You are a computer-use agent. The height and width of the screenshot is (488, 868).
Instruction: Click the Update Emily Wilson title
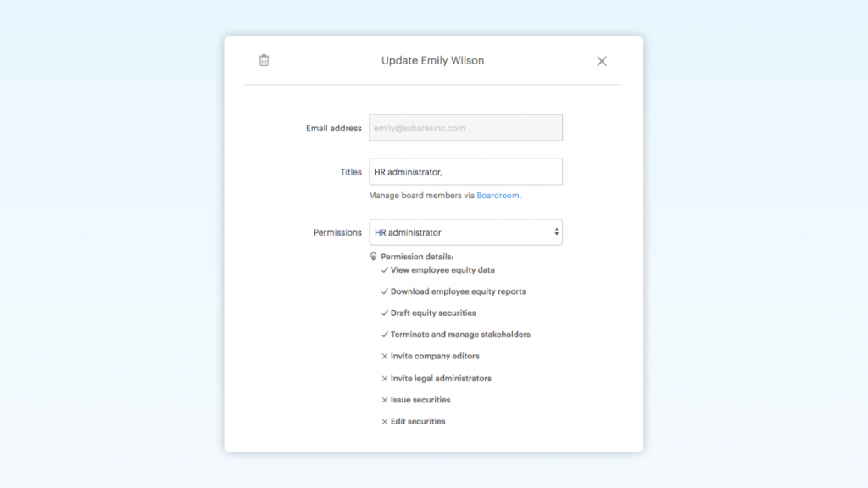coord(432,61)
